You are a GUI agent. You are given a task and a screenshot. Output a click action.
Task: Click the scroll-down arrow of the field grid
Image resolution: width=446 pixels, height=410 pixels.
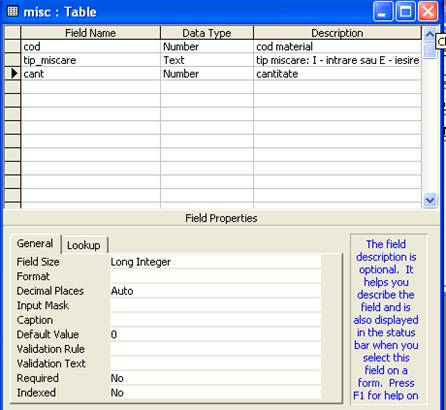click(430, 201)
